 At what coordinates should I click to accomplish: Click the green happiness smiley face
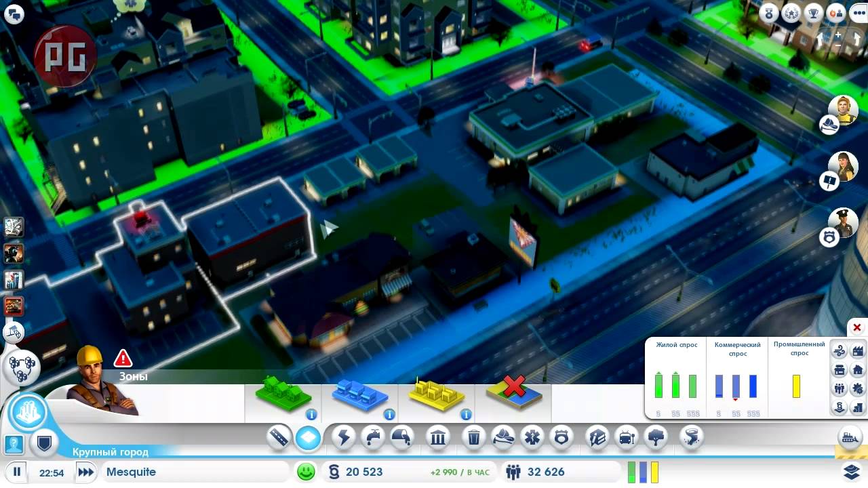tap(307, 472)
